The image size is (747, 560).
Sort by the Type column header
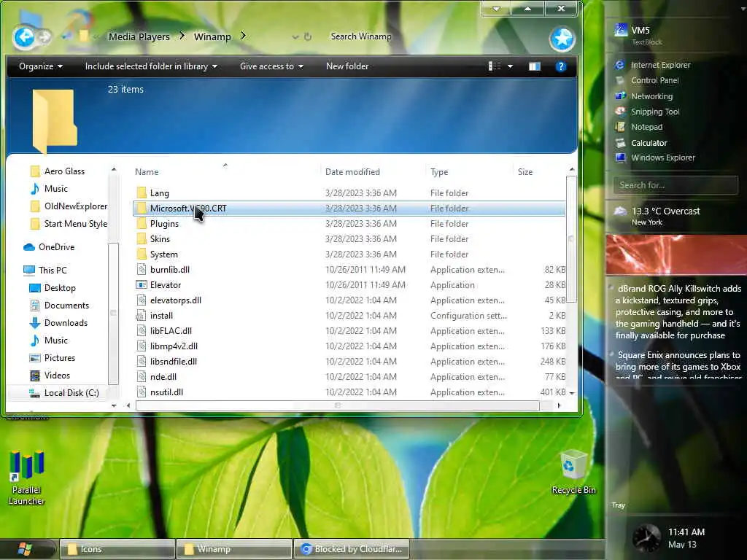439,172
